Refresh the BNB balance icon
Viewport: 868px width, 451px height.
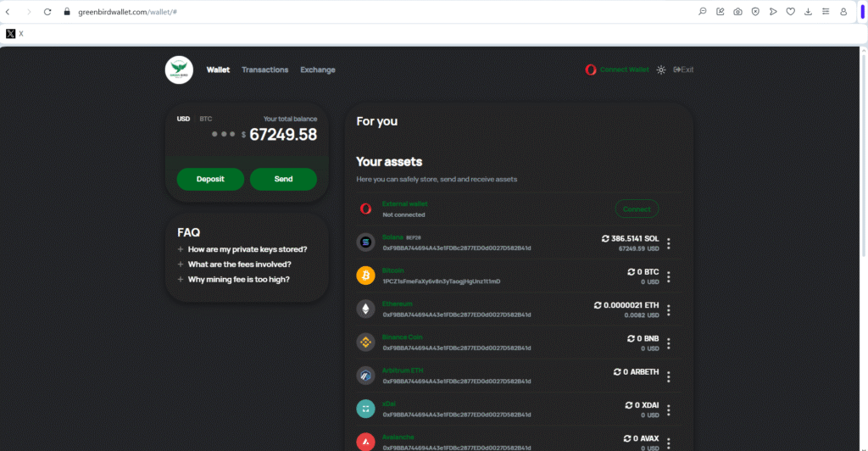632,338
